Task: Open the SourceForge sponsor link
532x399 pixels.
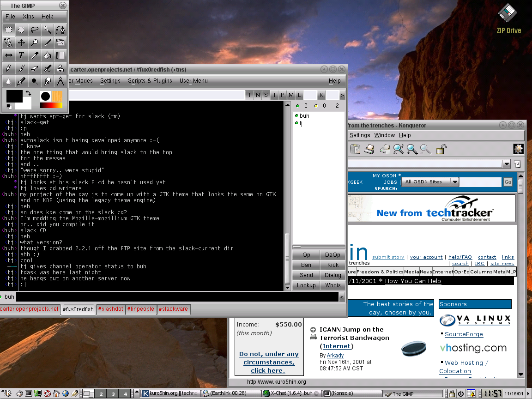Action: (x=464, y=334)
